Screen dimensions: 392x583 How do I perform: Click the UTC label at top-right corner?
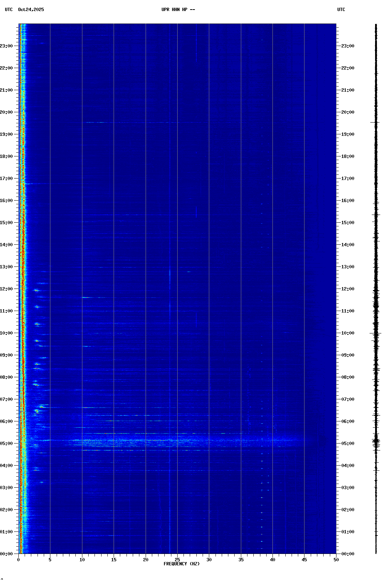coord(341,10)
